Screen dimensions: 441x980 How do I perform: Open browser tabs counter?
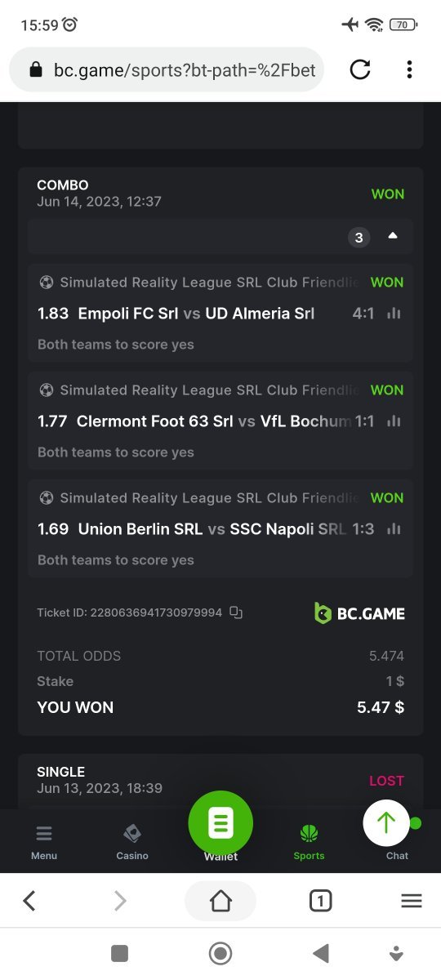[x=320, y=901]
